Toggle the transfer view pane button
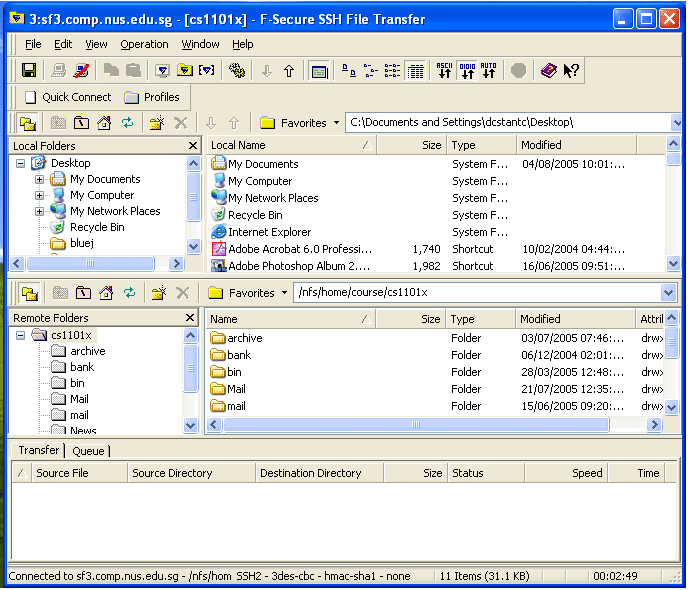 tap(319, 71)
